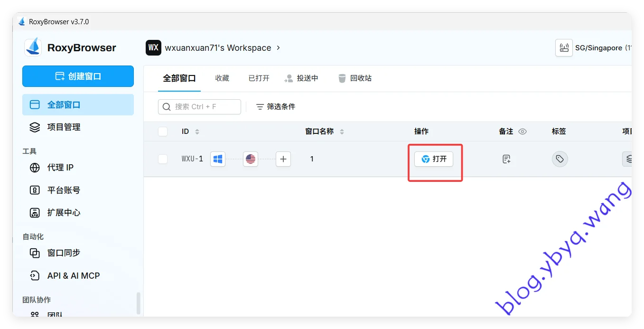Screen dimensions: 644x329
Task: Click the 创建窗口 button
Action: (78, 76)
